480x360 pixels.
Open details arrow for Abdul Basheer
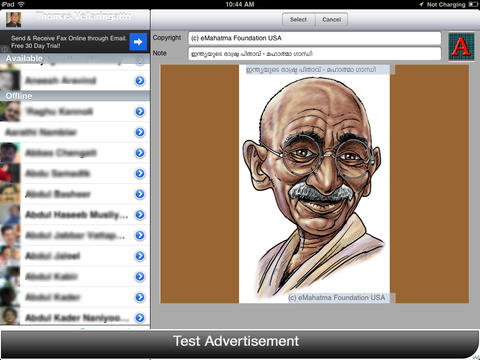coord(140,194)
